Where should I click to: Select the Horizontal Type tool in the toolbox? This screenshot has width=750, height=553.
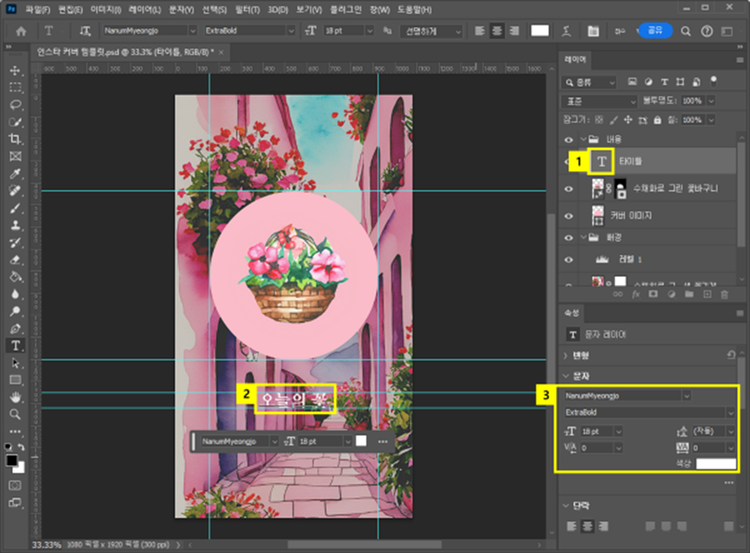(16, 345)
